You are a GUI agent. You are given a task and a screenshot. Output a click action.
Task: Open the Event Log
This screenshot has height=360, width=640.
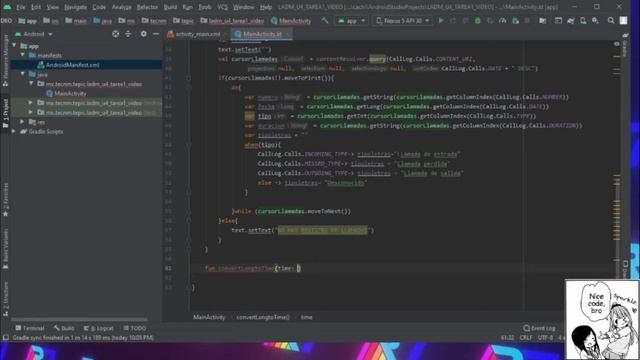point(539,328)
